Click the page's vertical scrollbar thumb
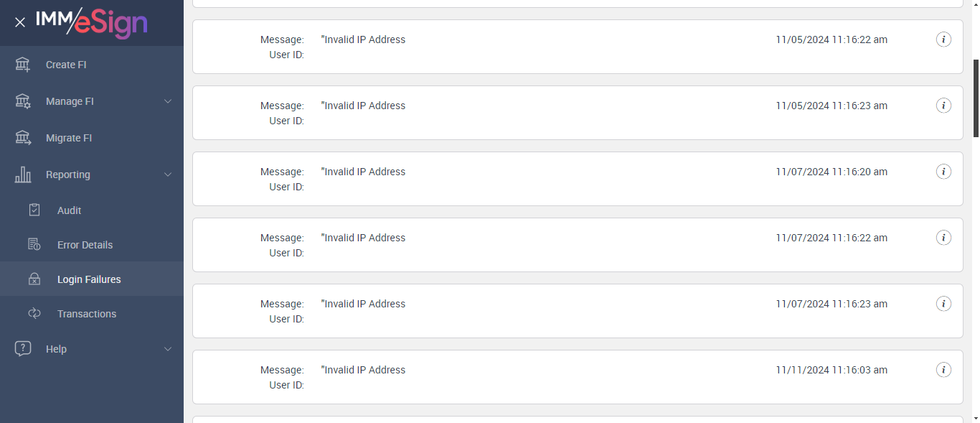Image resolution: width=980 pixels, height=423 pixels. click(976, 97)
